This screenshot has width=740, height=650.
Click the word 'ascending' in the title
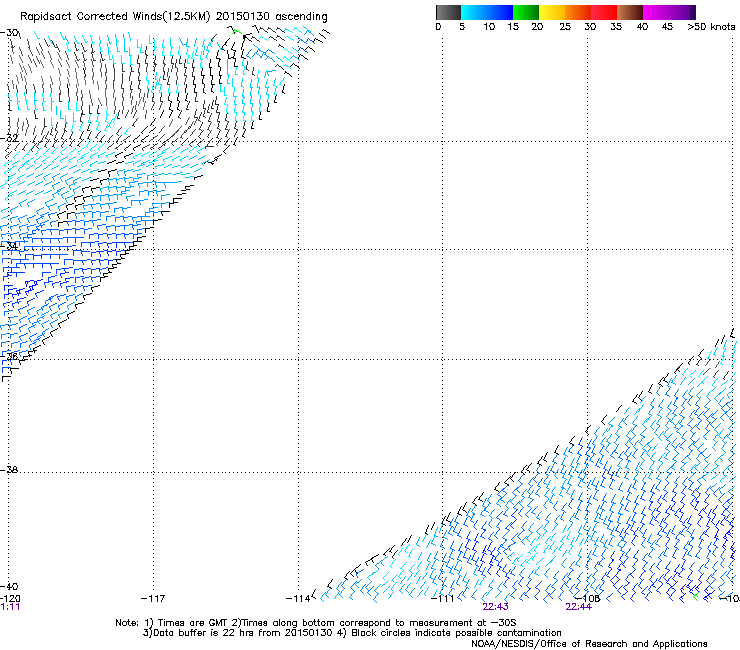point(301,17)
